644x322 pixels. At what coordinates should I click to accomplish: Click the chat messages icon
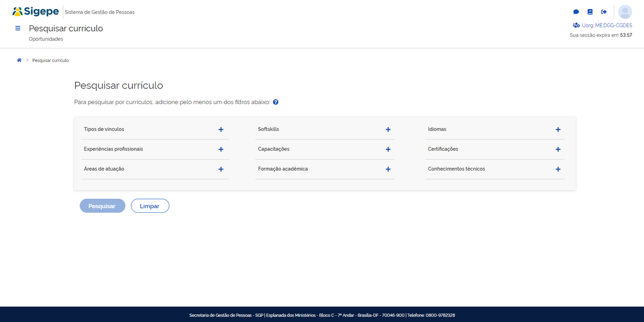click(x=576, y=12)
